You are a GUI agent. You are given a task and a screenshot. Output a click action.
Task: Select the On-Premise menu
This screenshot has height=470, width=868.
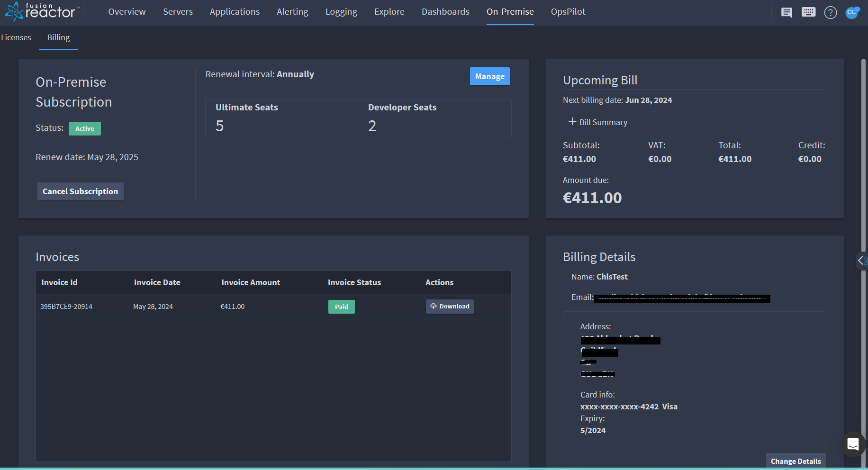click(x=510, y=12)
